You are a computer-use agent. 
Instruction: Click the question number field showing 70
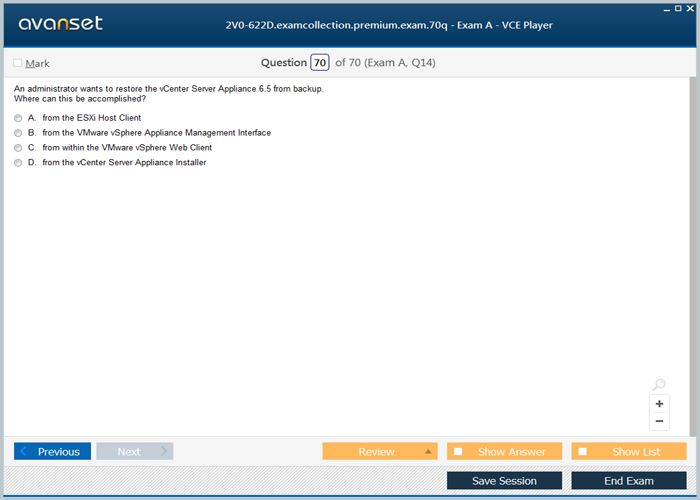(320, 62)
